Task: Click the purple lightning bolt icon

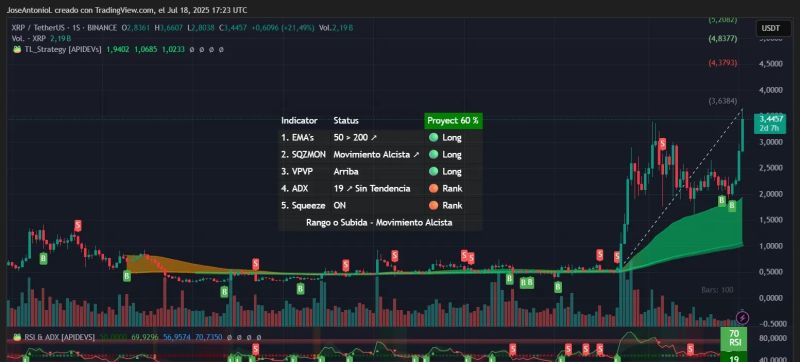Action: 742,318
